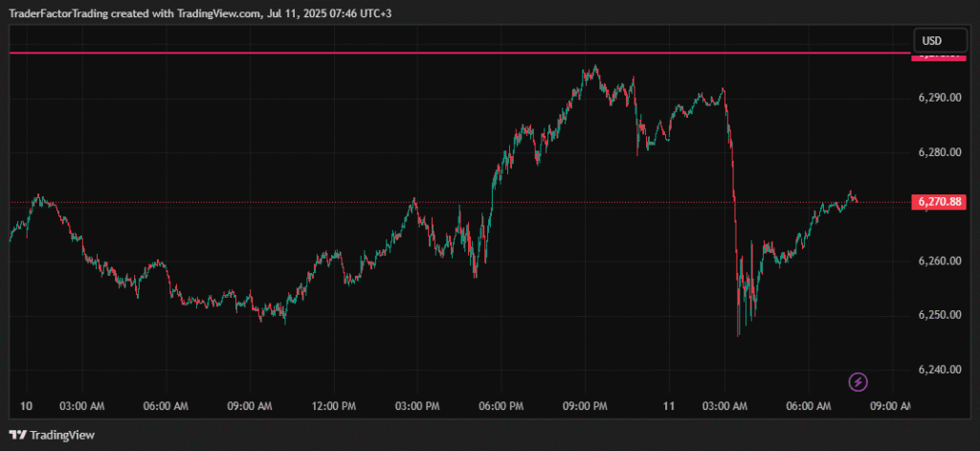Click the 6,260.00 price axis label

940,260
